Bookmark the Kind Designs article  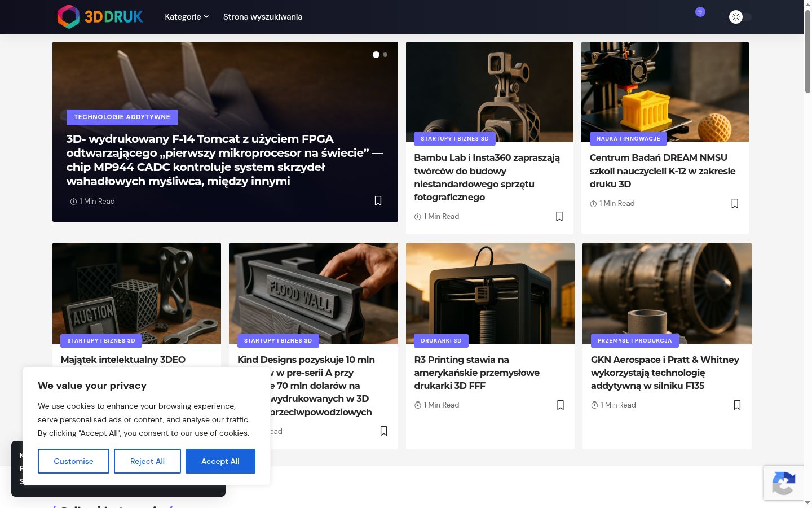pos(384,431)
